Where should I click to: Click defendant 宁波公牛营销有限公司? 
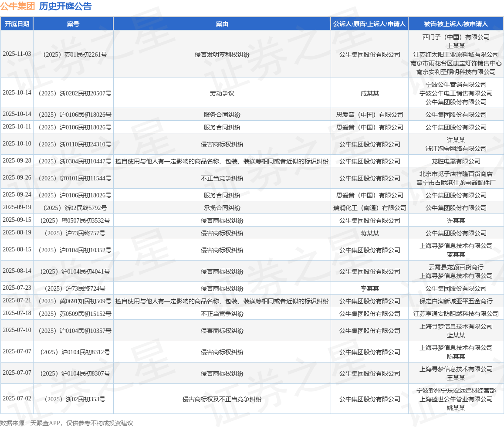tap(456, 85)
